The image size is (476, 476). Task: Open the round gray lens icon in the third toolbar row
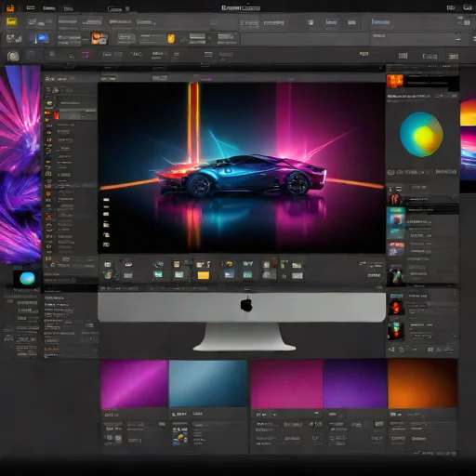(13, 57)
